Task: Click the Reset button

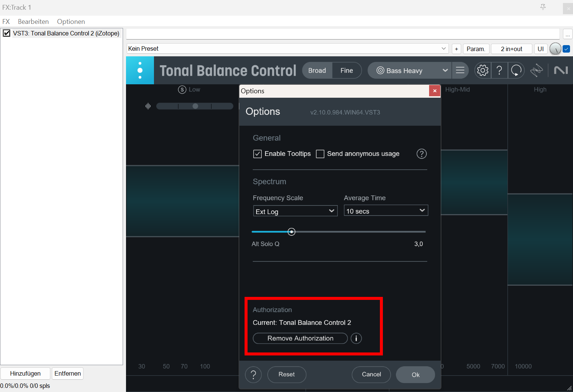Action: 287,374
